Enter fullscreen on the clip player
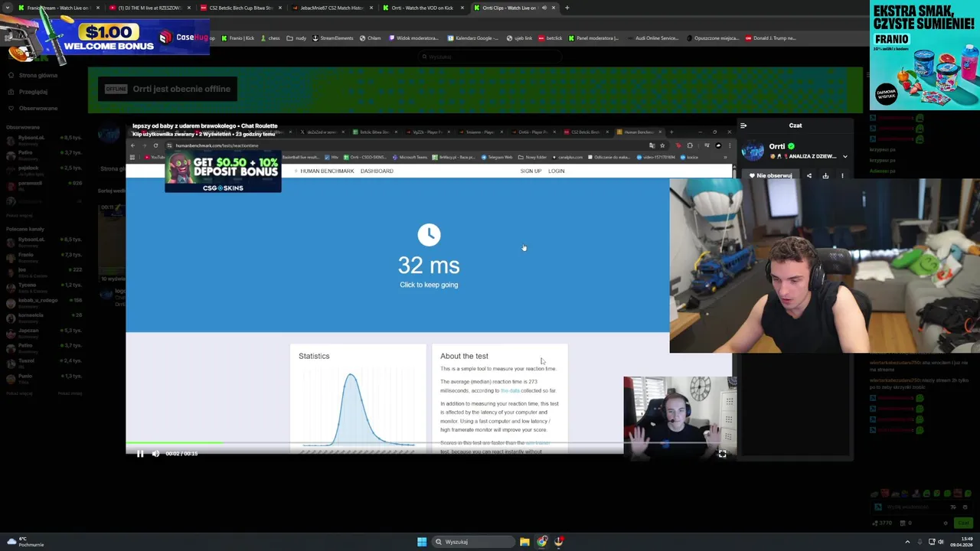Image resolution: width=980 pixels, height=551 pixels. coord(722,454)
